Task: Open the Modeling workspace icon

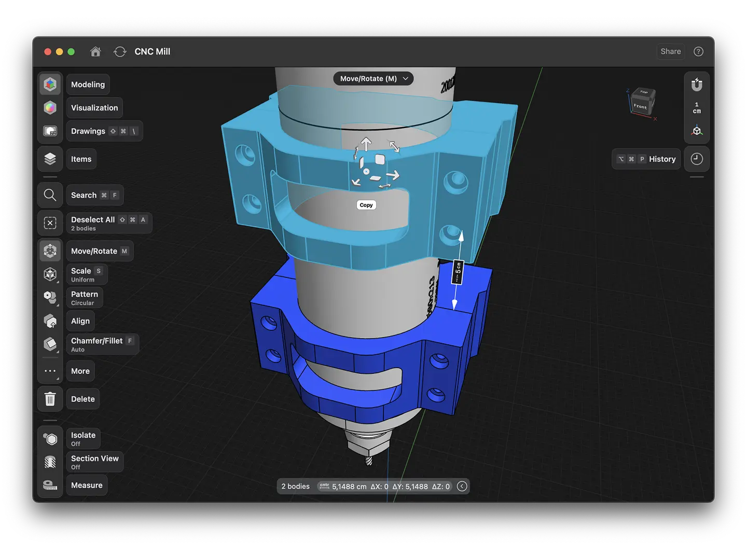Action: (x=50, y=84)
